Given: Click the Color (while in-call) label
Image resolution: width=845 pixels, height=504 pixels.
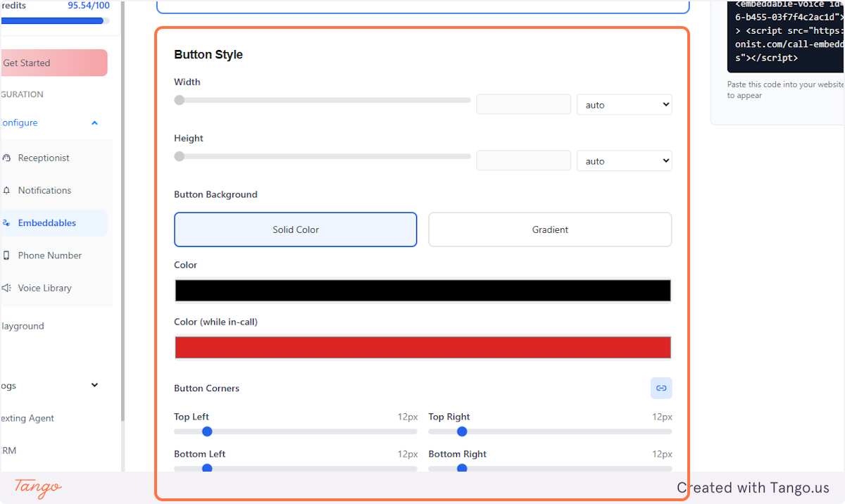Looking at the screenshot, I should point(216,322).
